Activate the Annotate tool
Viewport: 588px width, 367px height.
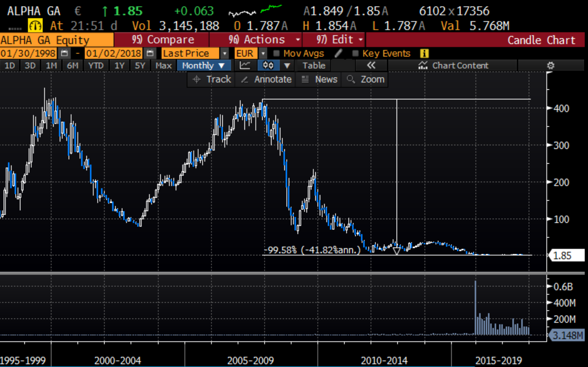[266, 79]
